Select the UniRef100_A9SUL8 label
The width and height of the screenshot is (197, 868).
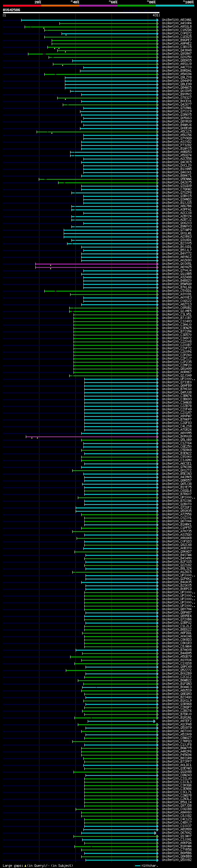(x=177, y=26)
